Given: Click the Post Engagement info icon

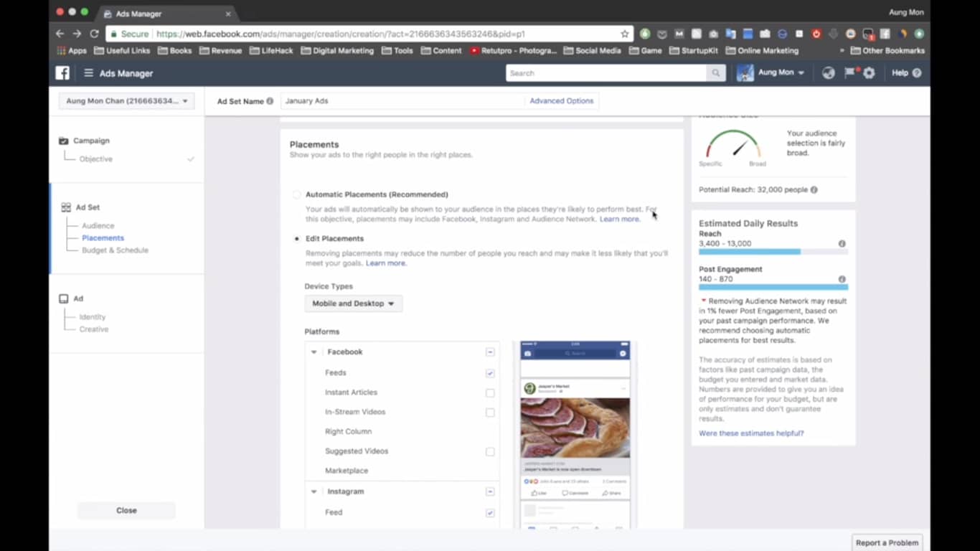Looking at the screenshot, I should [x=842, y=279].
